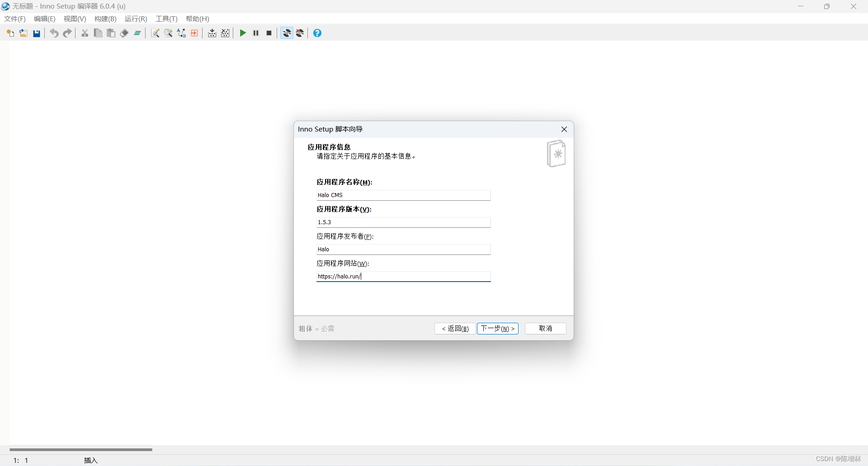The width and height of the screenshot is (868, 466).
Task: Restore down the Inno Setup compiler window
Action: pos(827,6)
